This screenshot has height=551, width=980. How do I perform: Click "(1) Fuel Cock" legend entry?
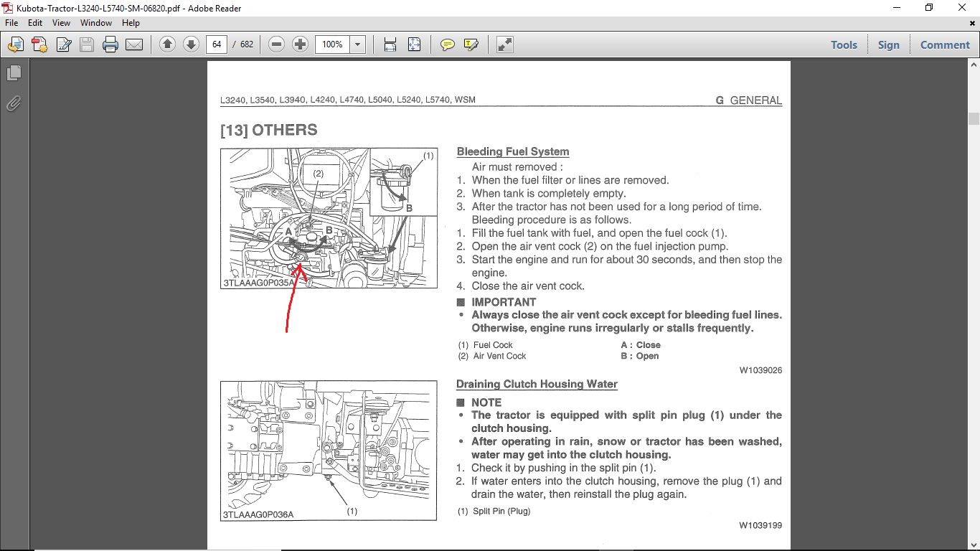pos(486,345)
